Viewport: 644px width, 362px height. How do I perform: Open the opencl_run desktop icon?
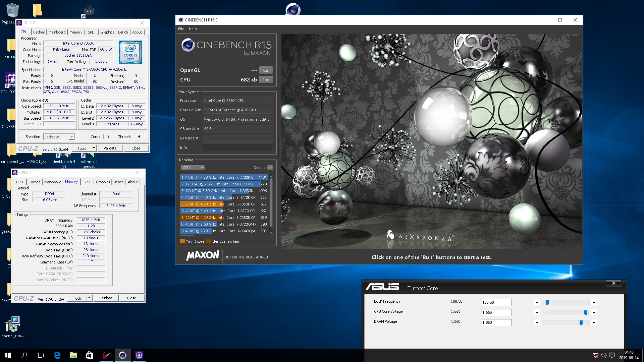[x=13, y=324]
